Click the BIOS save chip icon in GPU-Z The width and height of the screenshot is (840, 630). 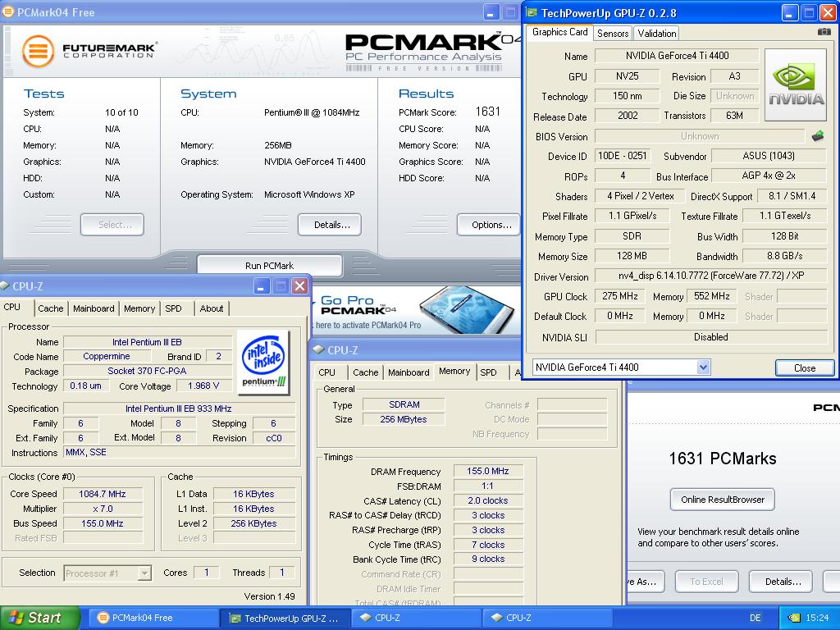pos(818,135)
